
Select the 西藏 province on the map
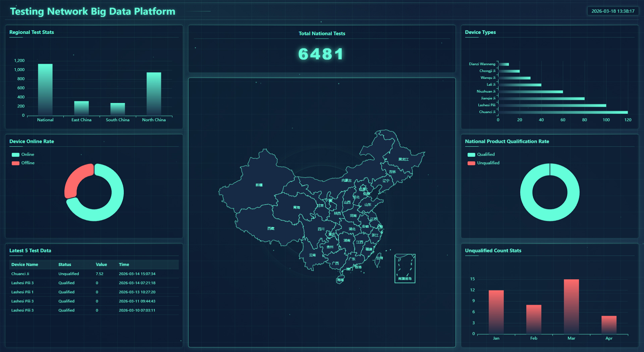coord(271,228)
